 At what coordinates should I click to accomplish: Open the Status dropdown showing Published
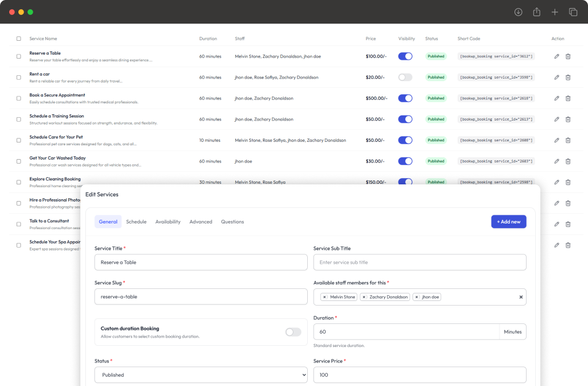(x=201, y=375)
